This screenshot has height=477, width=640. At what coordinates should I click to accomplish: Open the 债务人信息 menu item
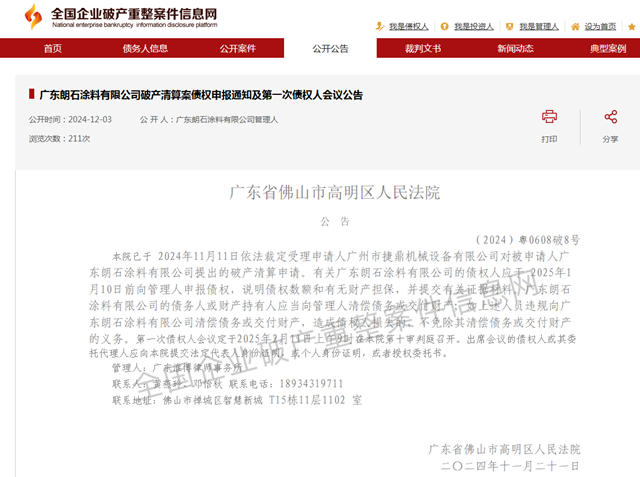click(145, 49)
